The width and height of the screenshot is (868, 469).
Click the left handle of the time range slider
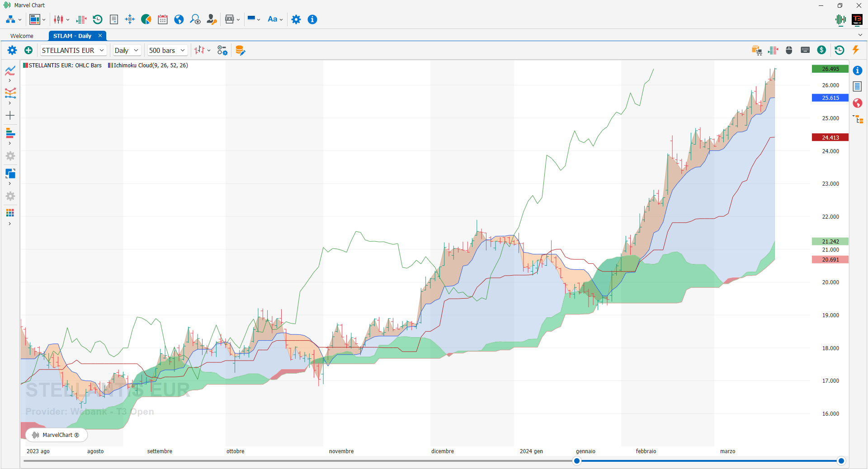coord(577,461)
